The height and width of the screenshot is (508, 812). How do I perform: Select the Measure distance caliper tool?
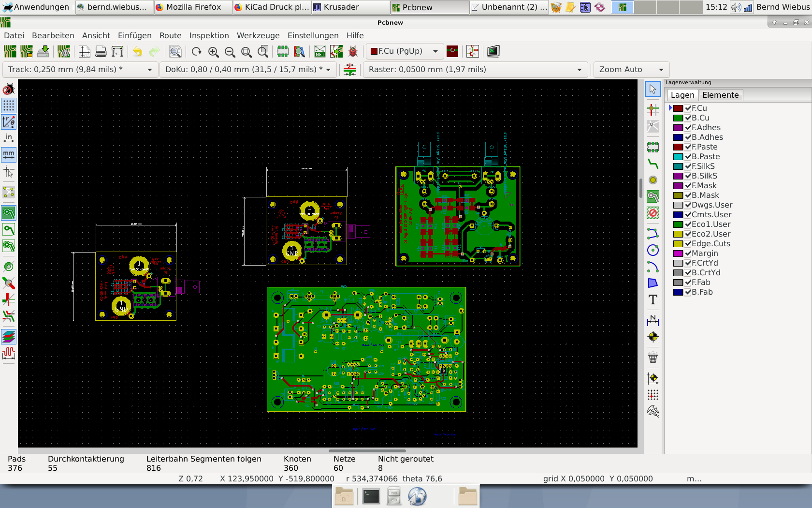click(x=653, y=411)
